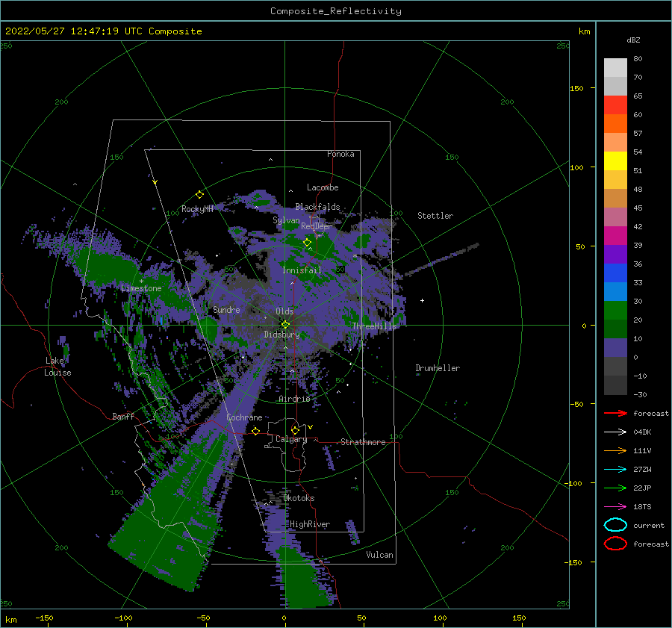Click the purple 36–39 dBZ swatch
This screenshot has width=672, height=628.
tap(615, 255)
